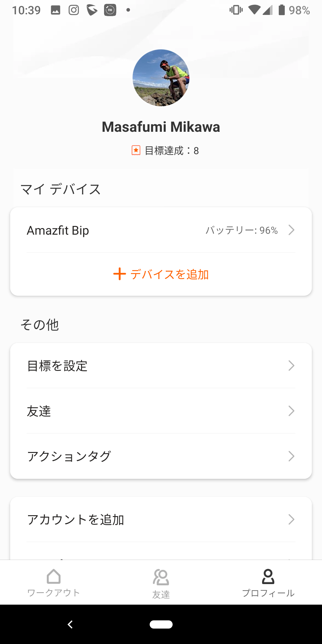Open Amazfit Bip chevron arrow
Viewport: 322px width, 644px height.
(x=291, y=230)
